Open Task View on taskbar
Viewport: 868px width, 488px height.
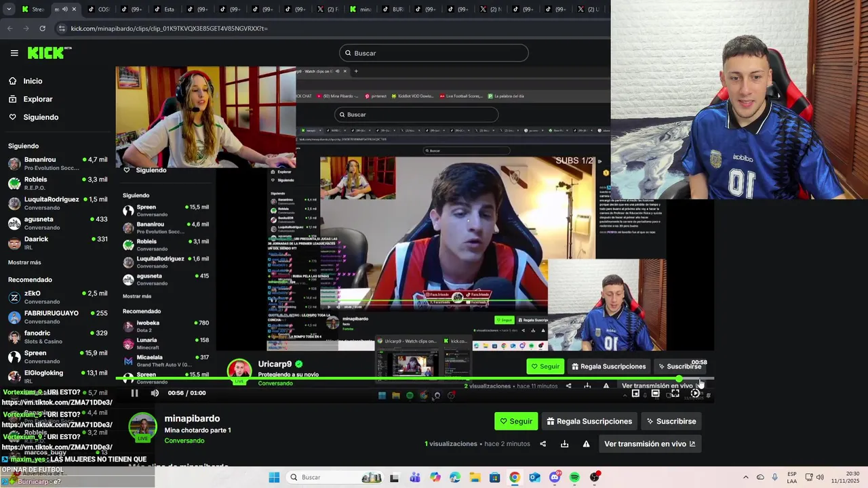click(x=394, y=477)
